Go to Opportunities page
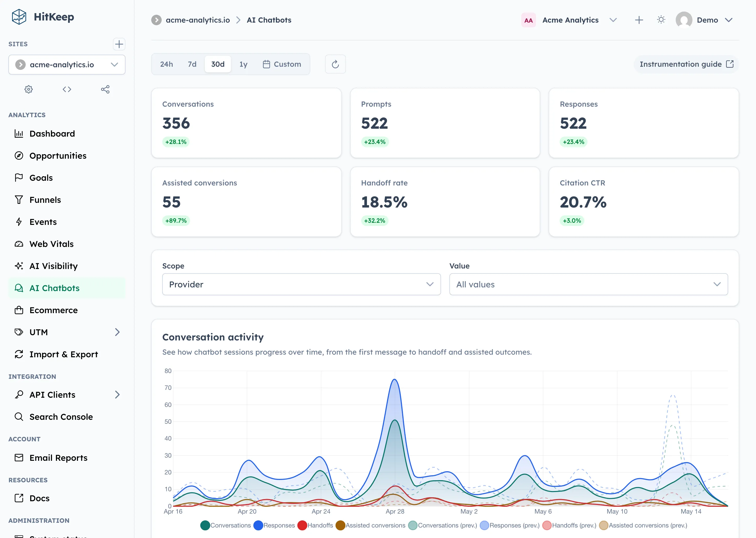Viewport: 756px width, 538px height. click(67, 156)
